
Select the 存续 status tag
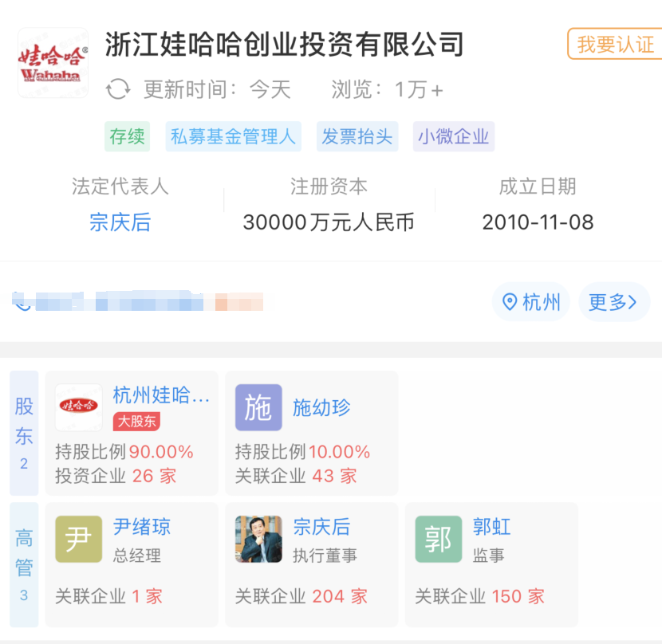point(127,136)
